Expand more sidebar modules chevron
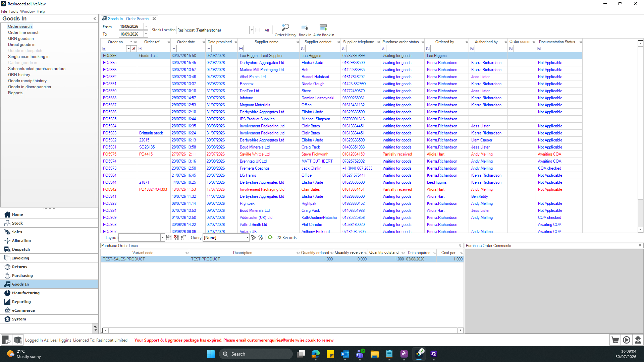The width and height of the screenshot is (644, 362). 95,328
